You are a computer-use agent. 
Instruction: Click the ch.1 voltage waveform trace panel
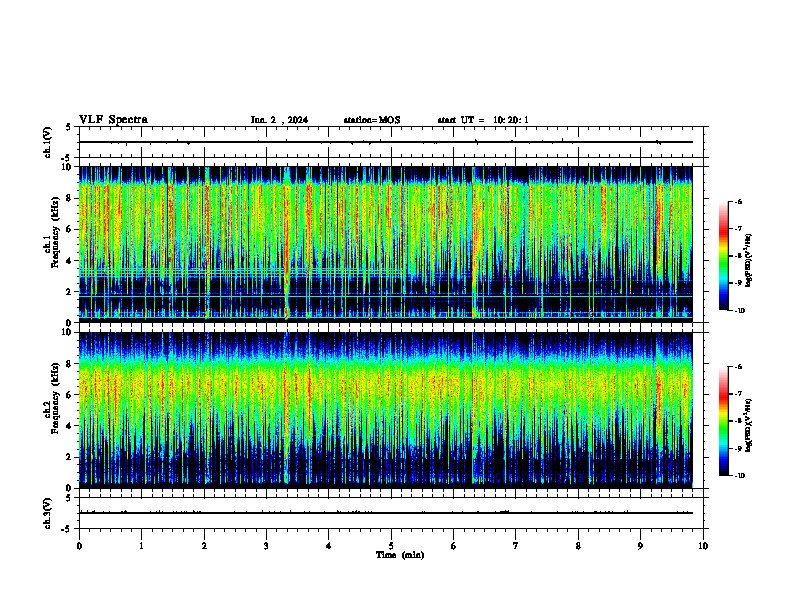point(391,142)
